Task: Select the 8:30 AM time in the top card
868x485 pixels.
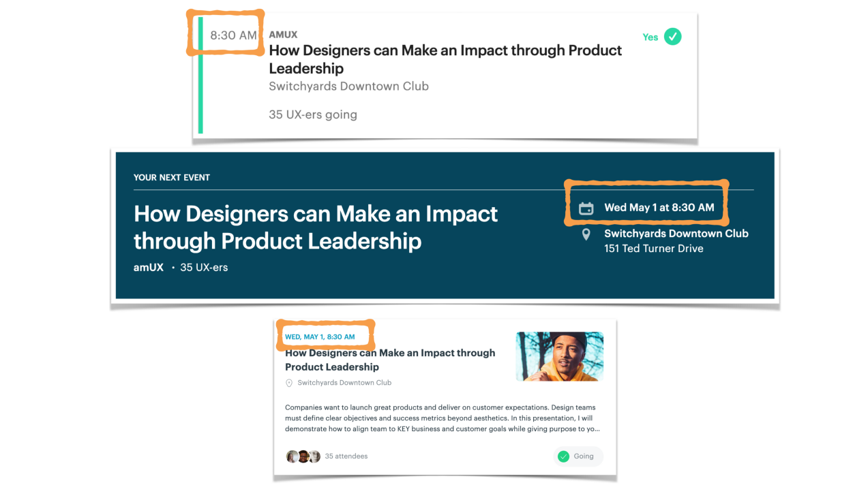Action: [x=233, y=35]
